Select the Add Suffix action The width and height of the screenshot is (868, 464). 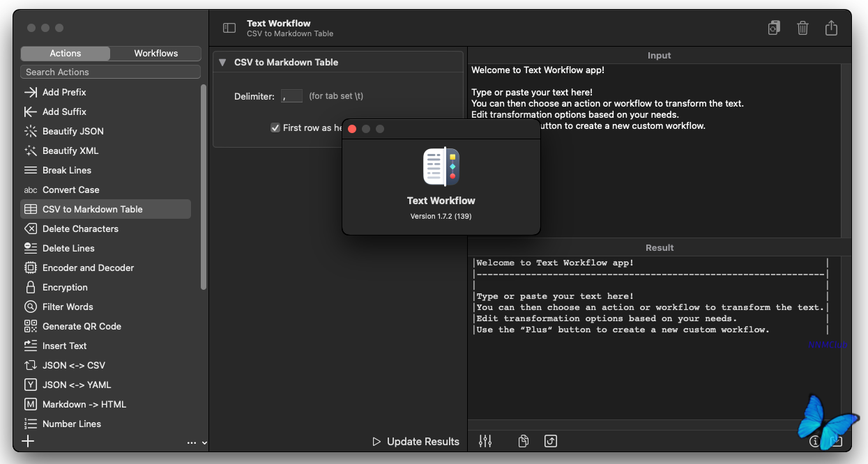pyautogui.click(x=105, y=111)
